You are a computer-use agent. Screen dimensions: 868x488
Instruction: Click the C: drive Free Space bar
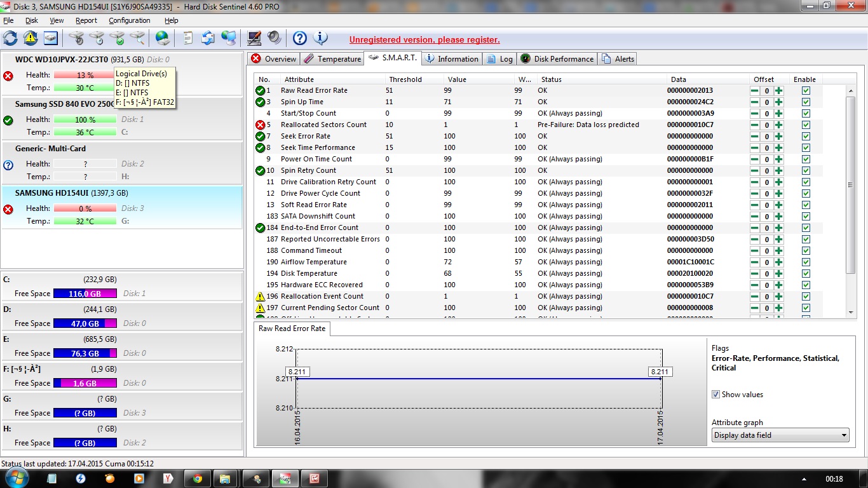(x=85, y=294)
